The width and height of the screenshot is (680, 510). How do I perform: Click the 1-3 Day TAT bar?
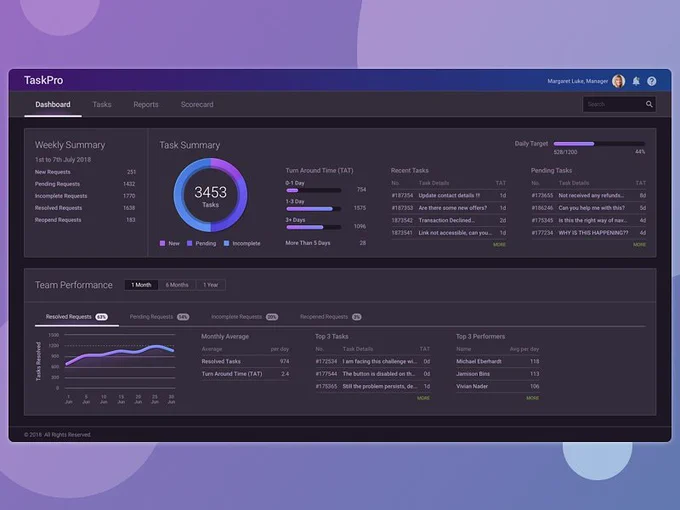[x=314, y=209]
